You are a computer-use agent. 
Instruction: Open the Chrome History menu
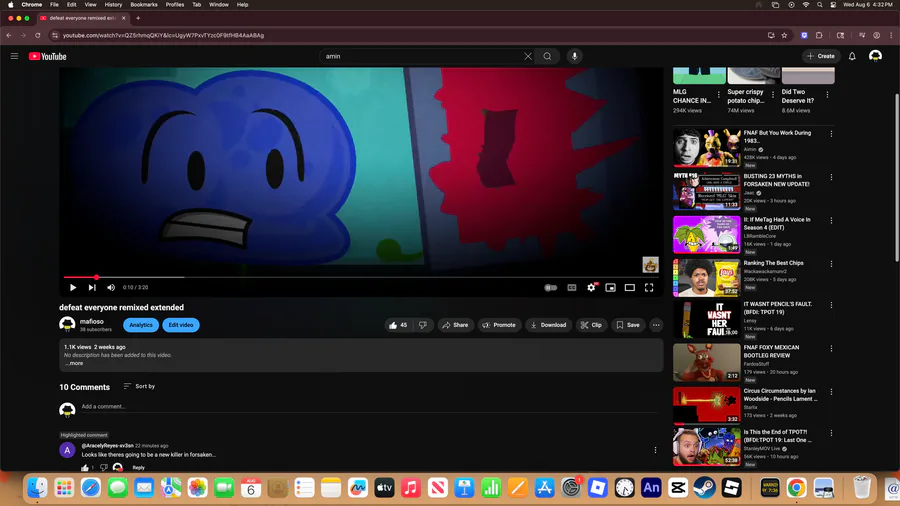pyautogui.click(x=113, y=5)
